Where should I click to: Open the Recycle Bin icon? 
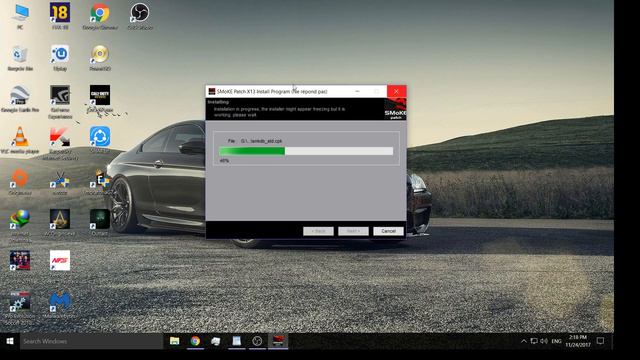pos(20,58)
